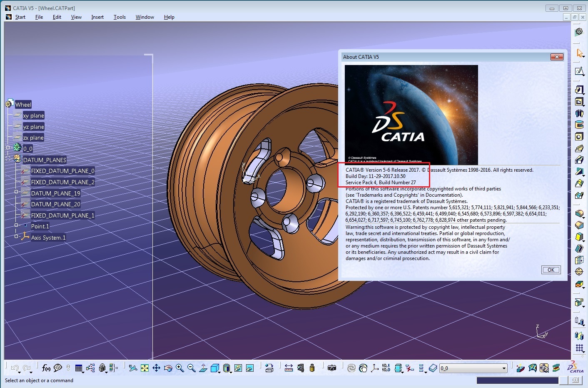Click the Mean Dimensions 10.1 icon
The height and width of the screenshot is (388, 588).
point(386,368)
